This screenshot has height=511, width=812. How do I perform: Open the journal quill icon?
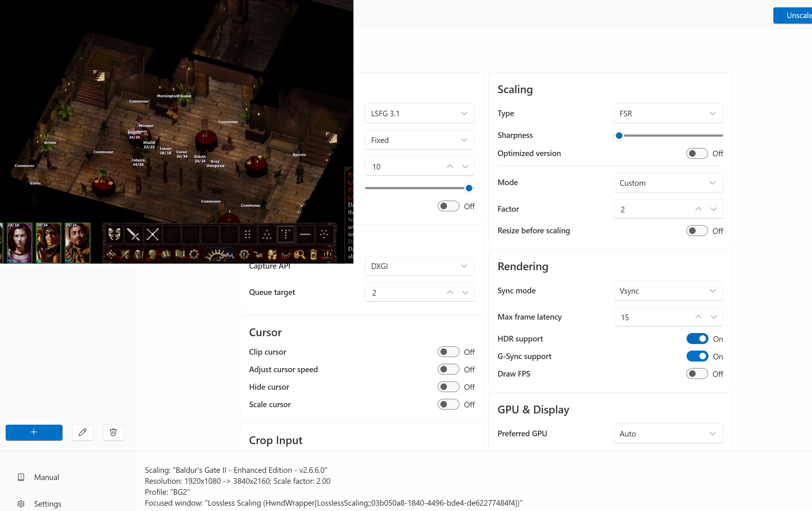[x=125, y=255]
